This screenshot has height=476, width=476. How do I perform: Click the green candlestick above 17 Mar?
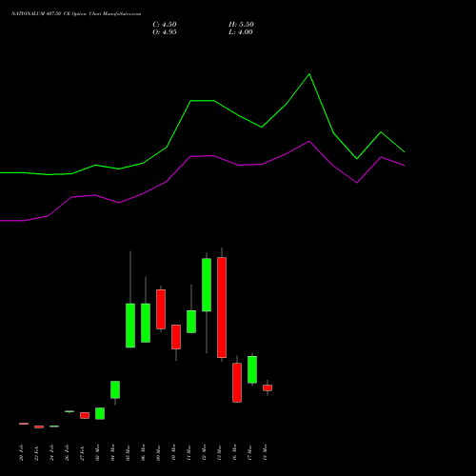252,369
